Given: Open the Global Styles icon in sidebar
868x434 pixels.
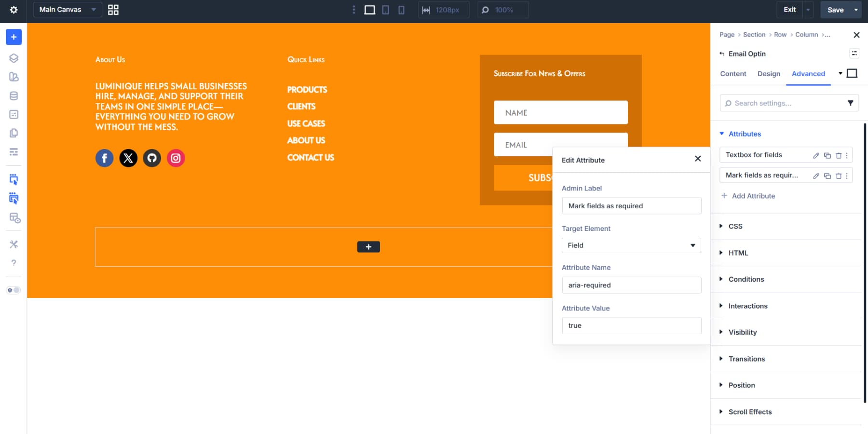Looking at the screenshot, I should coord(14,77).
